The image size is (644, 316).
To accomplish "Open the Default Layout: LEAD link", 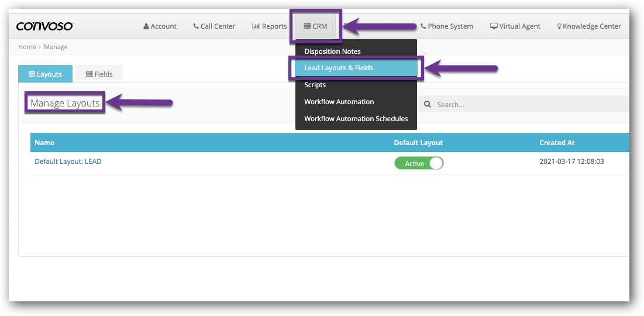I will click(x=68, y=162).
